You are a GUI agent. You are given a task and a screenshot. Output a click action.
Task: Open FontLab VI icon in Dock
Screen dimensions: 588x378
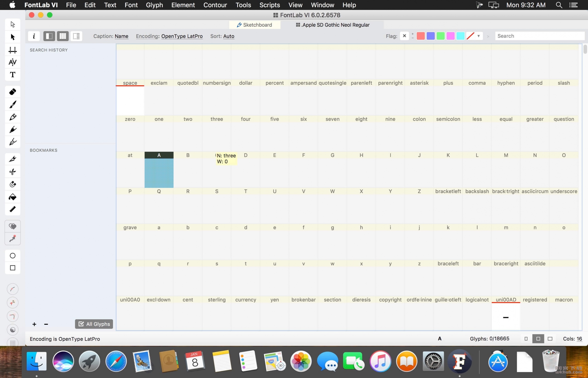[x=459, y=361]
